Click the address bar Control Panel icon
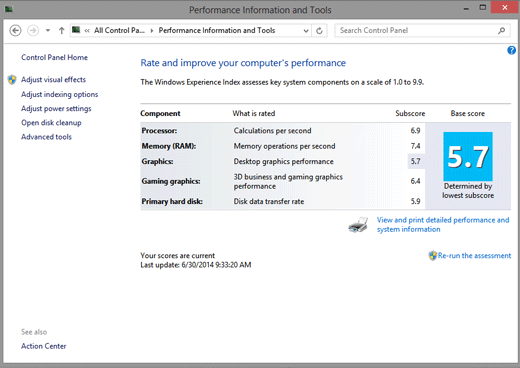520x368 pixels. [76, 30]
